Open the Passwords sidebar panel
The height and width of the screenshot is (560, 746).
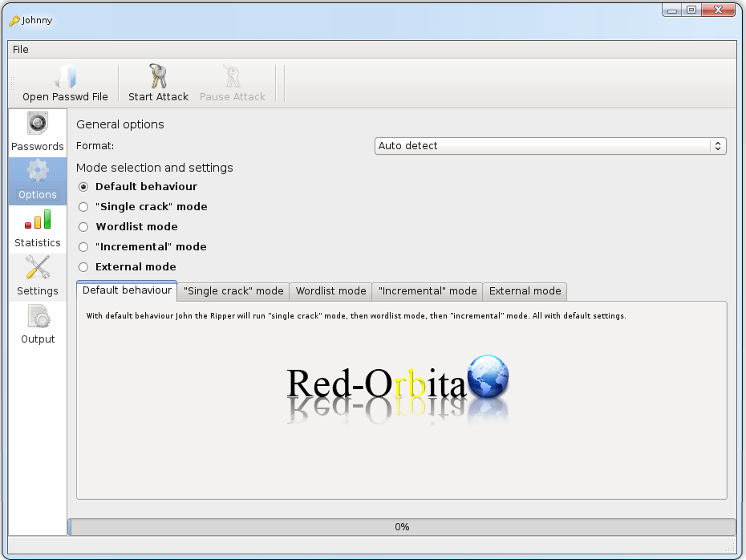(x=38, y=132)
